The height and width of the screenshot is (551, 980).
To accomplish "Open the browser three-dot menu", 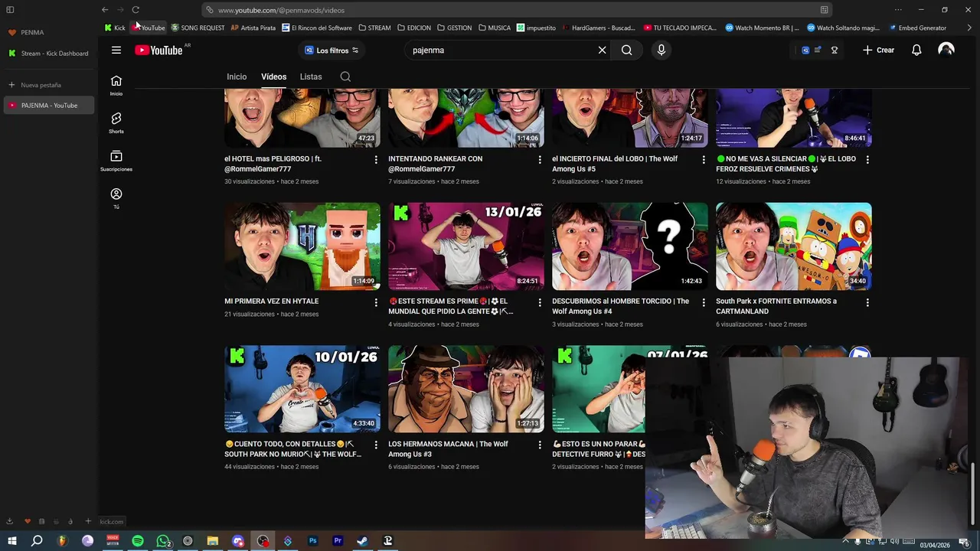I will pos(898,10).
